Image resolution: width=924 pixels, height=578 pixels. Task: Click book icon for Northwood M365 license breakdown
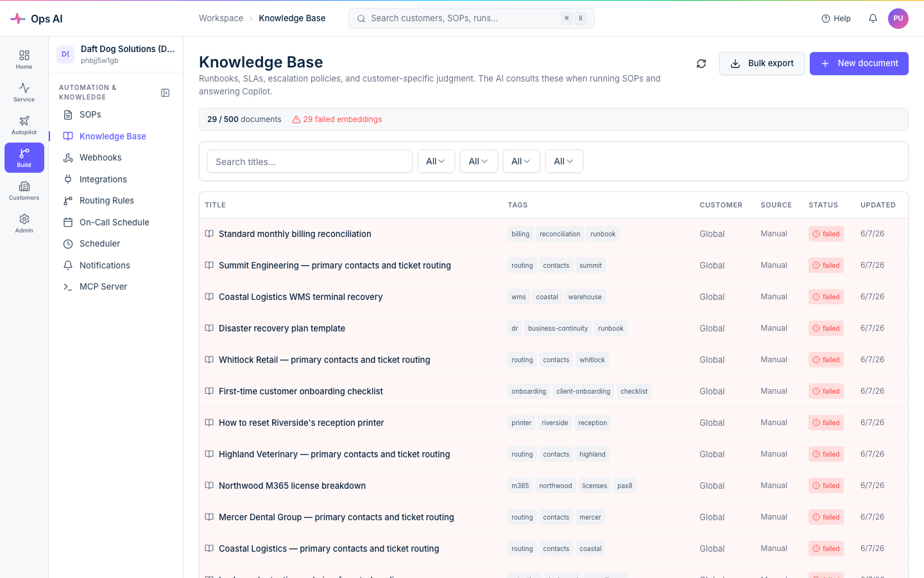click(x=209, y=486)
